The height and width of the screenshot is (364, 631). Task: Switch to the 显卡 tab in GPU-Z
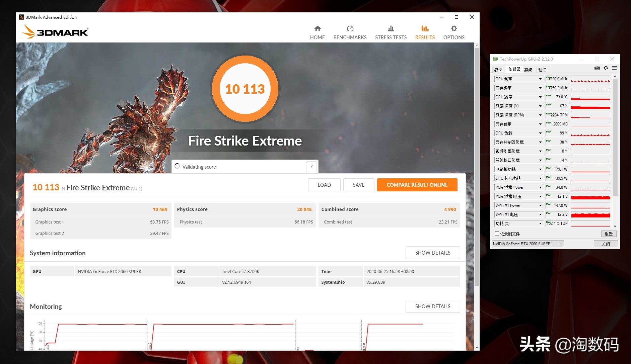pos(498,70)
